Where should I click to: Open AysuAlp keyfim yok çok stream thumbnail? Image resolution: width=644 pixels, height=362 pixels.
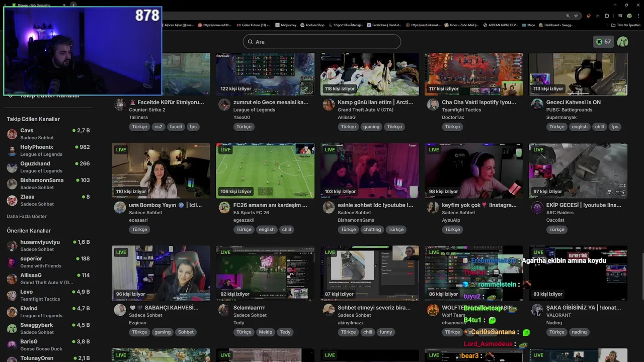(x=474, y=171)
